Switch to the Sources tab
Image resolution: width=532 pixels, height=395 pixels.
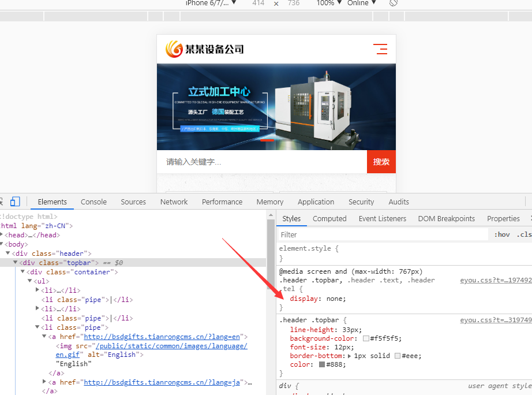(x=133, y=202)
